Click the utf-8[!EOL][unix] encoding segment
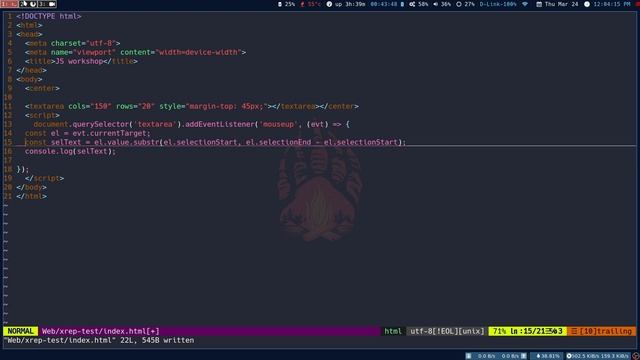640x360 pixels. pos(447,331)
